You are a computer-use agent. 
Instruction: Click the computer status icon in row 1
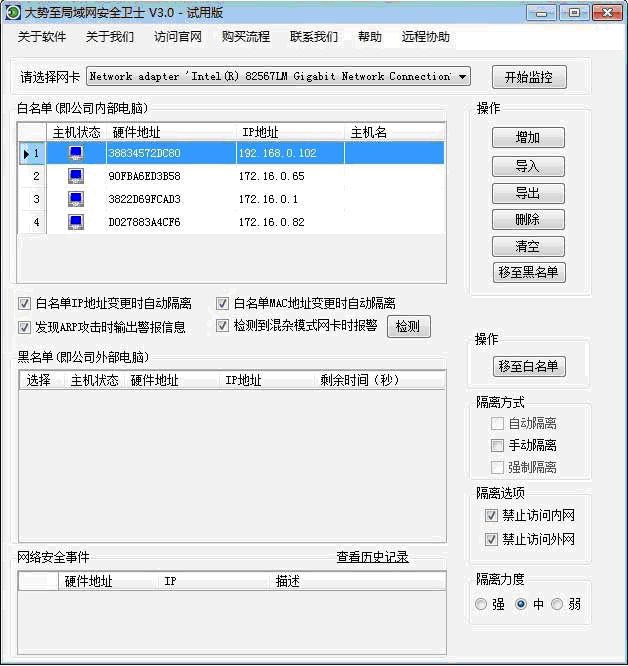[76, 153]
